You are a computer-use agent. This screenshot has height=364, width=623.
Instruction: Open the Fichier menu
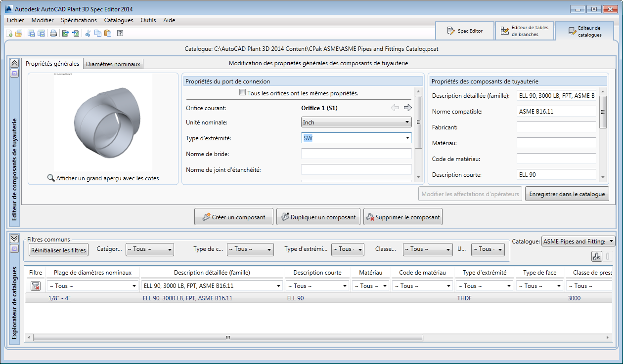[16, 20]
